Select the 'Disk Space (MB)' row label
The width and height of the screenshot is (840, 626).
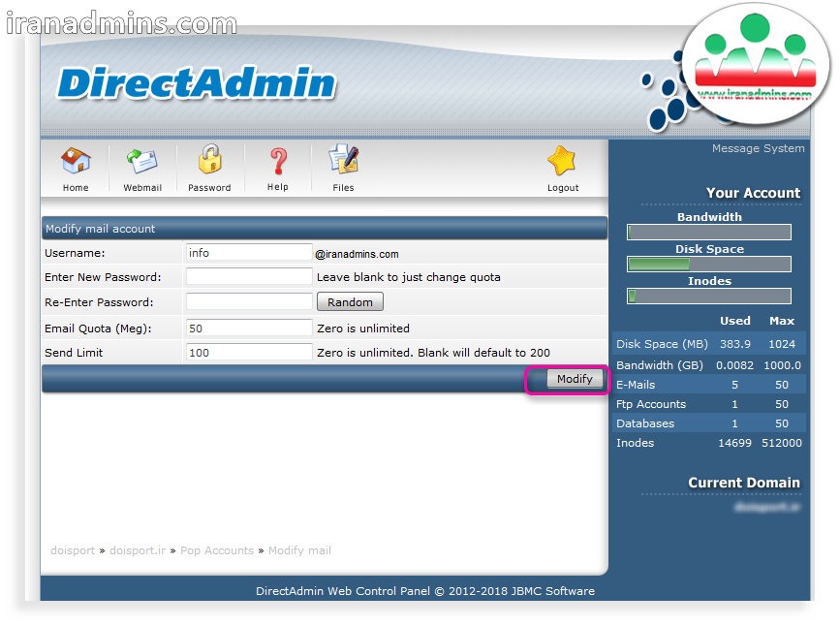pyautogui.click(x=662, y=344)
